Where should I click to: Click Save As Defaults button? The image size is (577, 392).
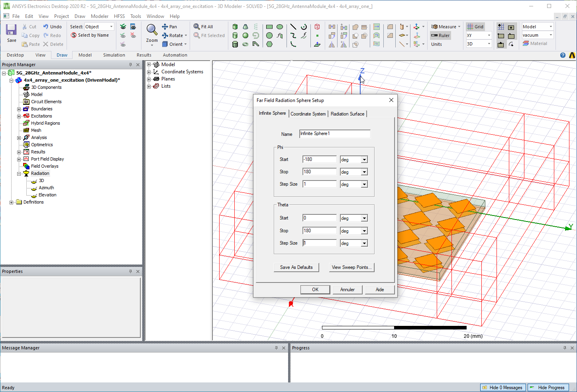[x=296, y=267]
